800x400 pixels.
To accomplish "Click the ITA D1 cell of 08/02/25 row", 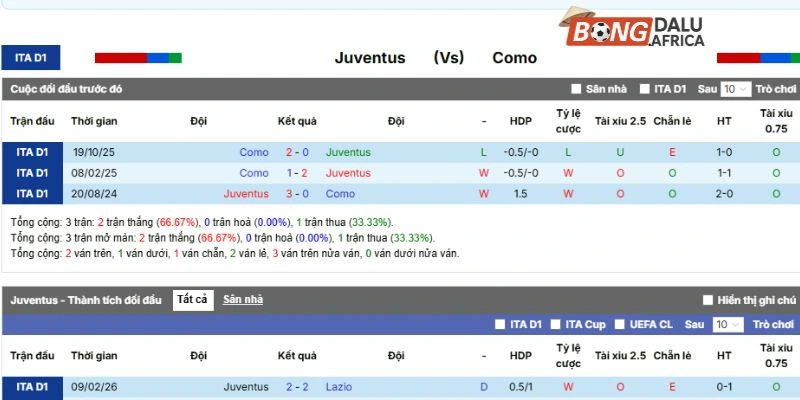I will [x=32, y=173].
